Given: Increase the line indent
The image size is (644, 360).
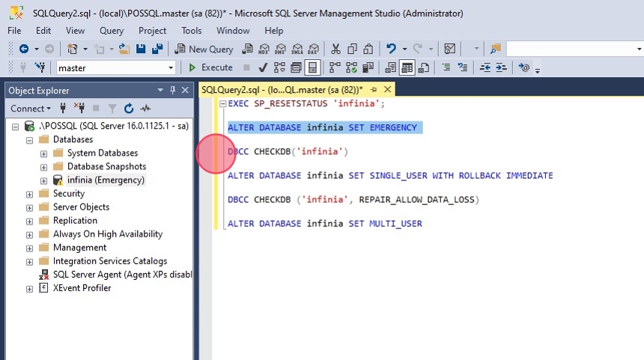Looking at the screenshot, I should [502, 67].
